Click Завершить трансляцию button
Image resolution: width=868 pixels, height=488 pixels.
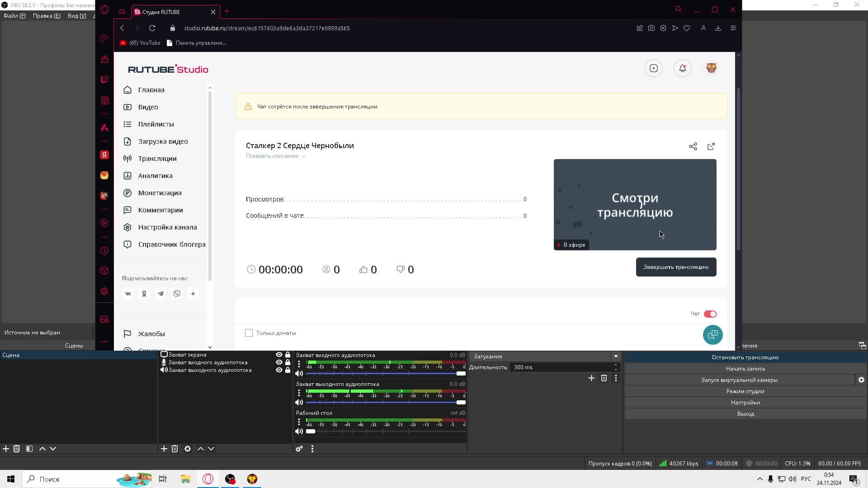click(675, 267)
